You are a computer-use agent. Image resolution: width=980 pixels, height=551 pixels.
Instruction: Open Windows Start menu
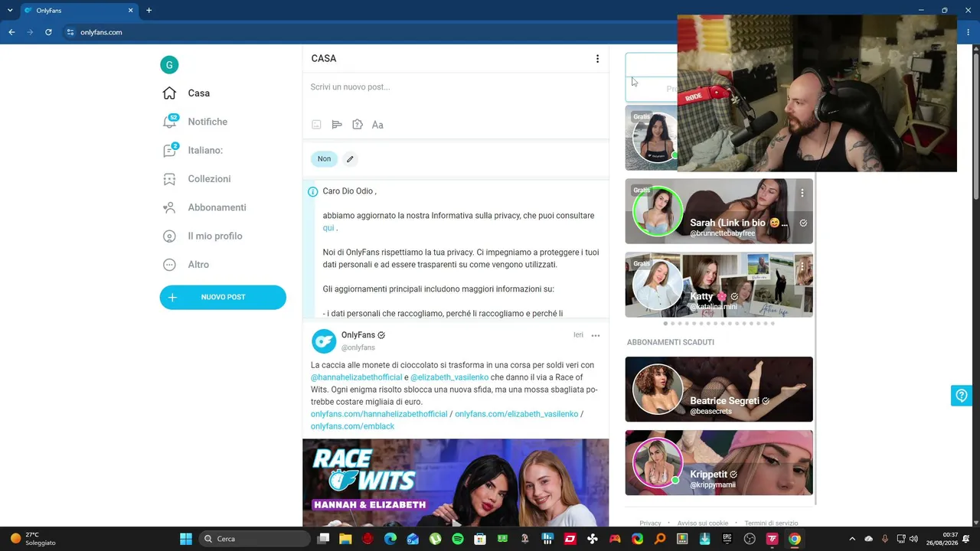186,539
